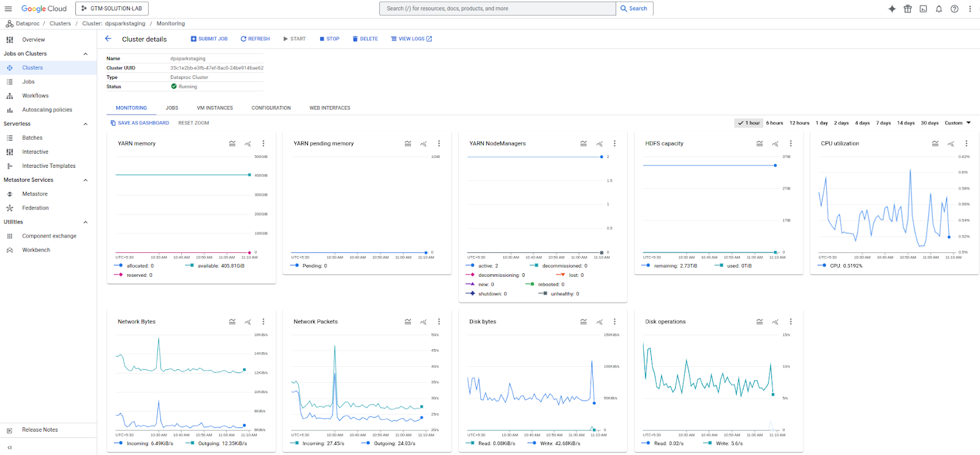Open Disk bytes chart more options

(615, 322)
